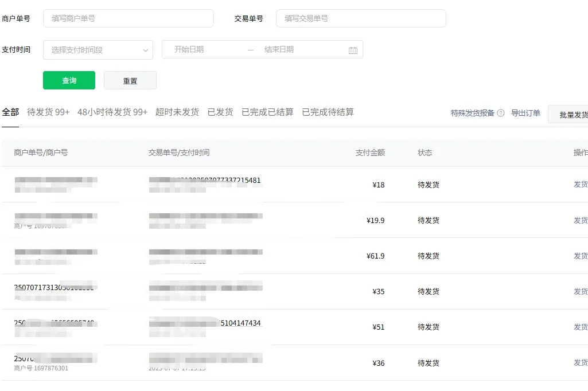Click 发货 for the ¥61.9 order
The height and width of the screenshot is (391, 588).
[x=580, y=256]
